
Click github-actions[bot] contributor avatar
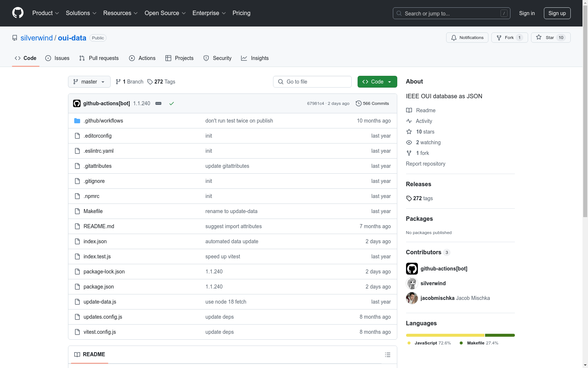pyautogui.click(x=412, y=269)
